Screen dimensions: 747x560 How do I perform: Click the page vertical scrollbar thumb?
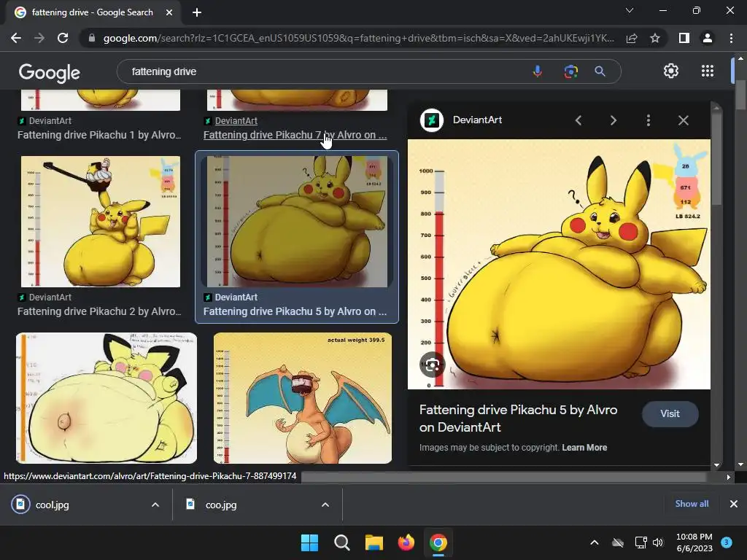pyautogui.click(x=740, y=94)
